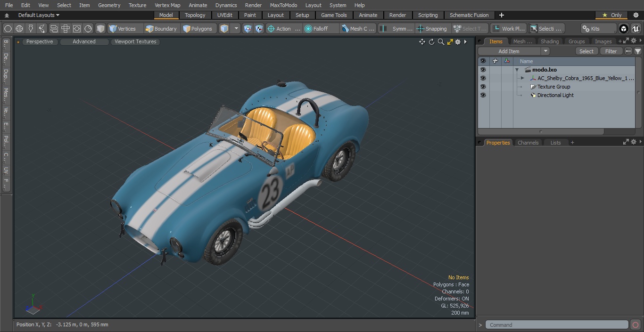Open viewport settings gear icon

[x=458, y=42]
